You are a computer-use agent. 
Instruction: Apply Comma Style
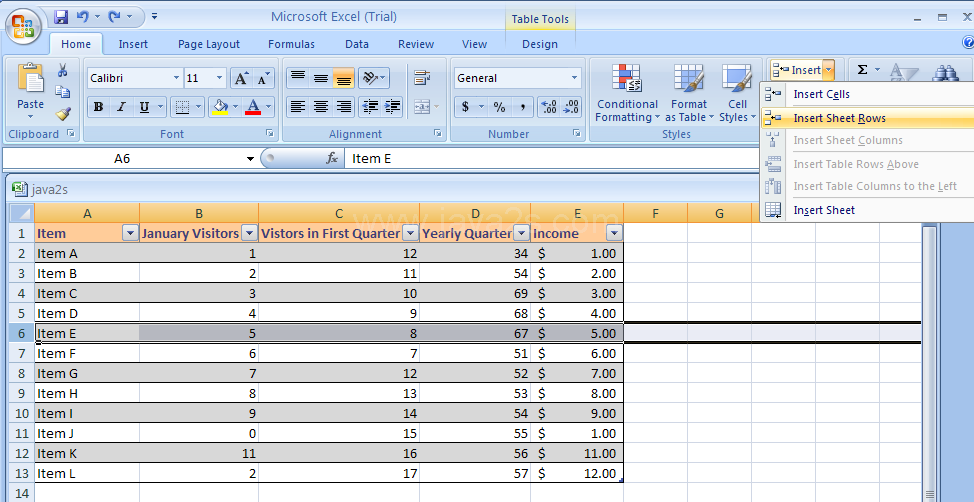pos(523,107)
